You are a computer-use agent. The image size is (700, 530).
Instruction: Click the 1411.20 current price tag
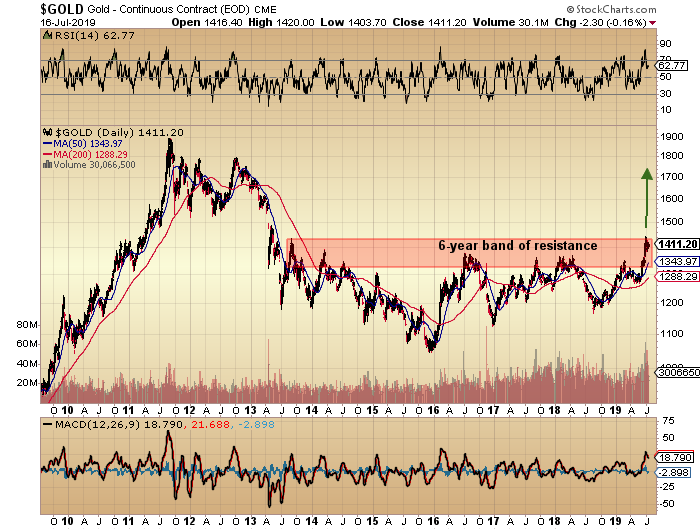673,242
